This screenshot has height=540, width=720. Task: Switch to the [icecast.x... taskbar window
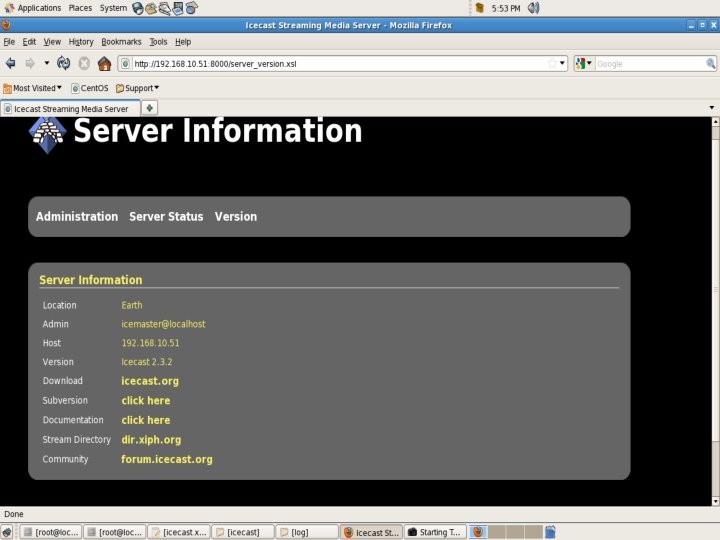point(179,532)
